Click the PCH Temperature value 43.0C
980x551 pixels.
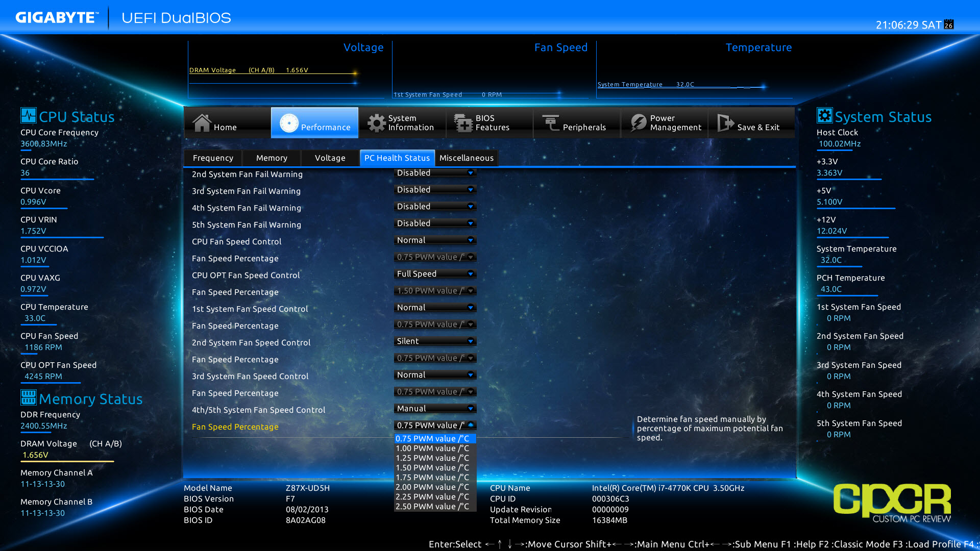click(831, 289)
